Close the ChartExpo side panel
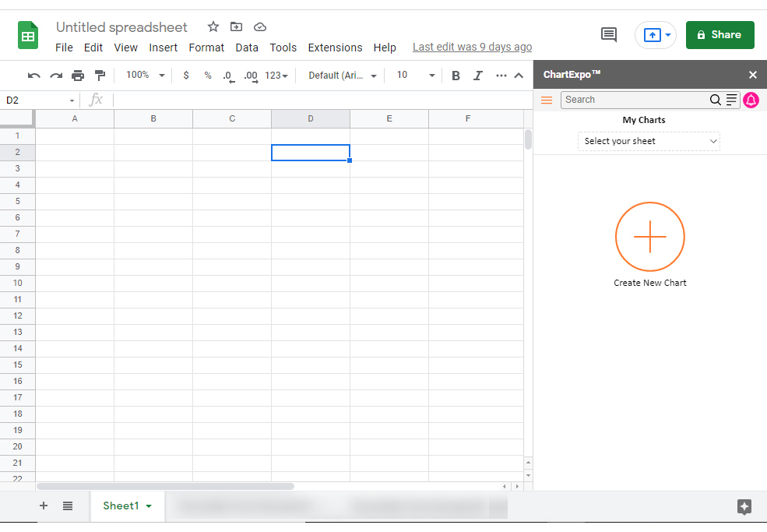This screenshot has width=767, height=532. 753,75
